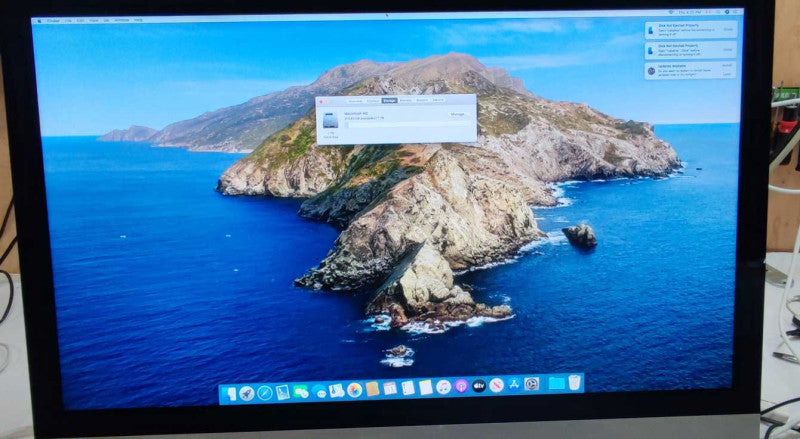Viewport: 800px width, 439px height.
Task: Open Contacts brown book icon in Dock
Action: pos(372,389)
